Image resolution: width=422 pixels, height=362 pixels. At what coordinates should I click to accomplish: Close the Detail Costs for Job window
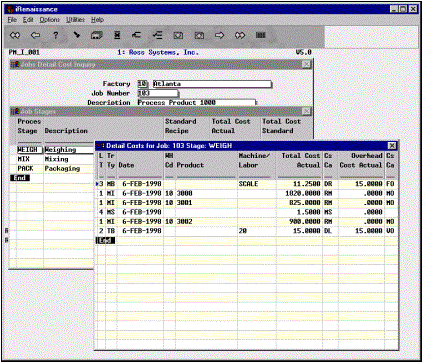coord(392,146)
